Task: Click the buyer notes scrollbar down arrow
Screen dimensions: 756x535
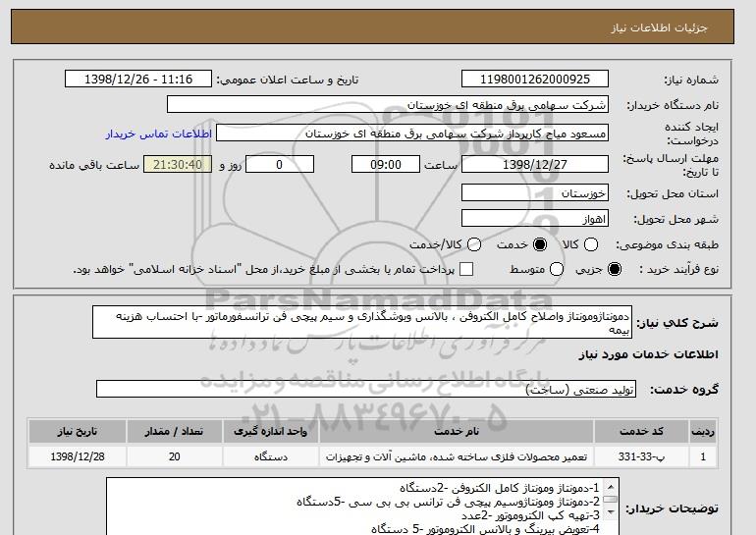Action: (x=611, y=512)
